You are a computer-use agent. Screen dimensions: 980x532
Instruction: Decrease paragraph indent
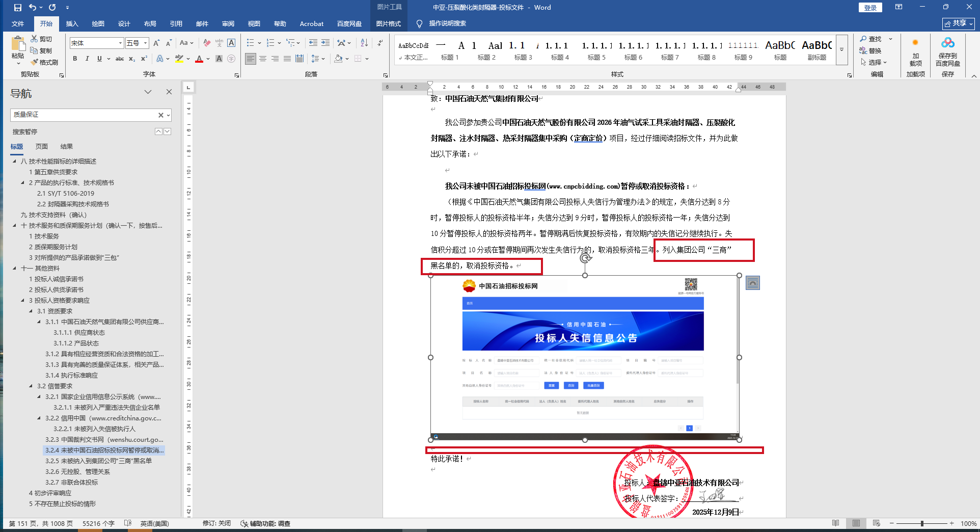[x=313, y=43]
